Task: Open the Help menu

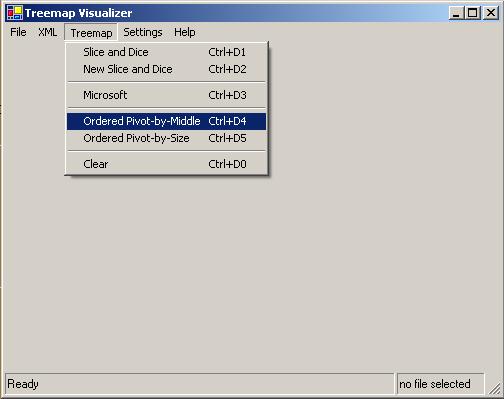Action: tap(185, 32)
